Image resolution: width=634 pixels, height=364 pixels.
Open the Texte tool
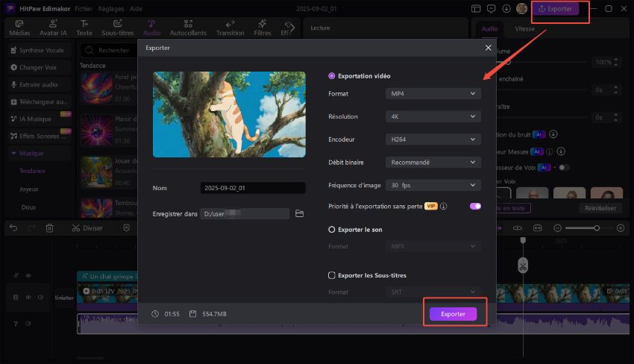(x=84, y=28)
